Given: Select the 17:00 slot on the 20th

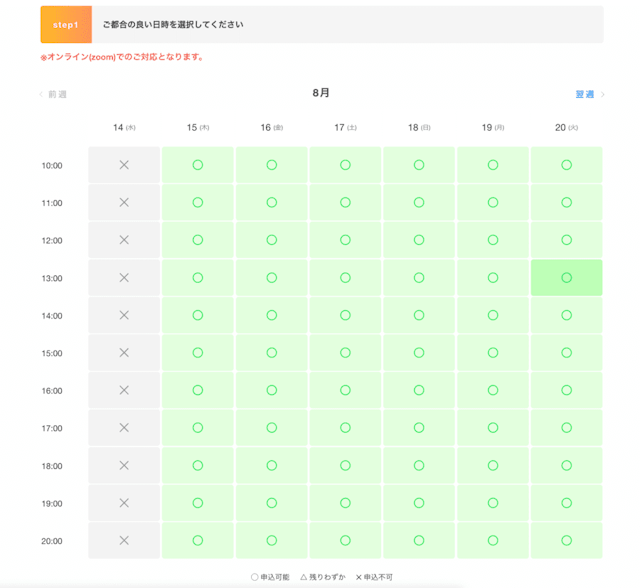Looking at the screenshot, I should [567, 428].
